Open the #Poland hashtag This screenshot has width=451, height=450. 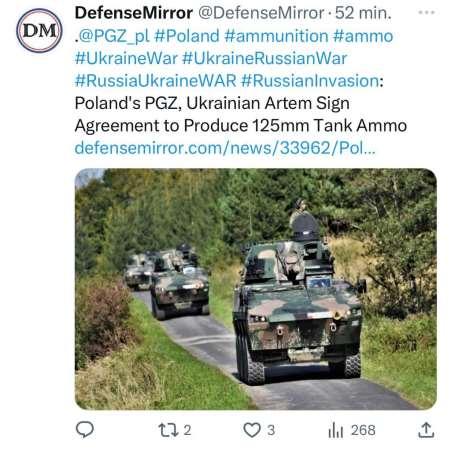coord(187,36)
